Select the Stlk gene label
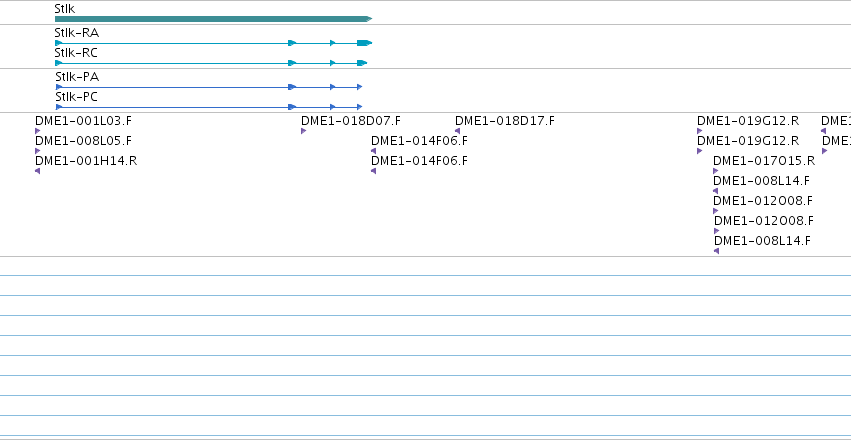 (65, 9)
